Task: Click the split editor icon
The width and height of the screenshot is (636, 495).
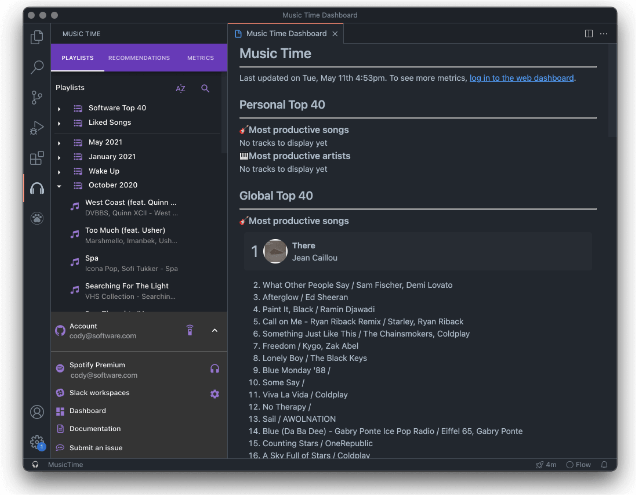Action: (x=589, y=34)
